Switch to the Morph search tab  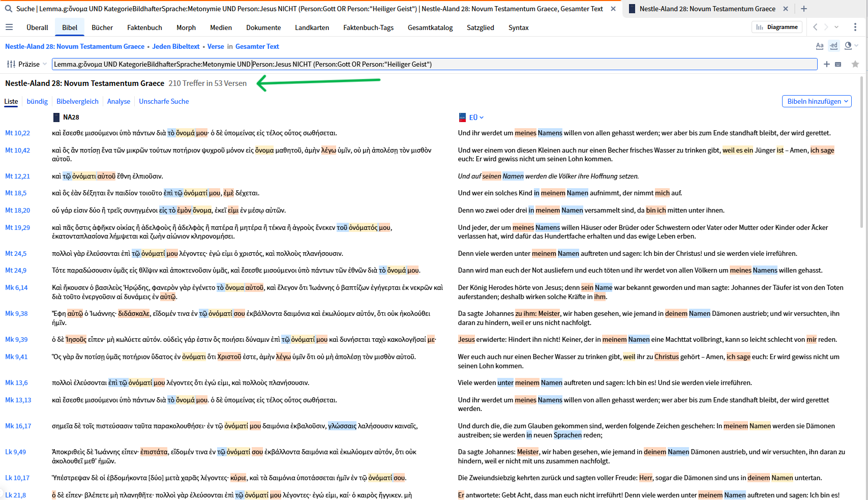186,27
